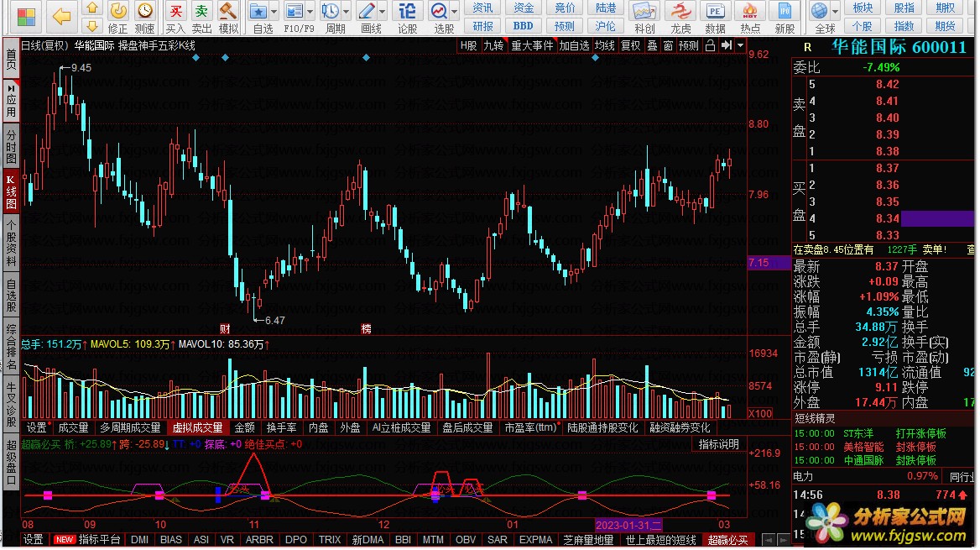Click the 2023-01-31 date marker on timeline

(628, 525)
